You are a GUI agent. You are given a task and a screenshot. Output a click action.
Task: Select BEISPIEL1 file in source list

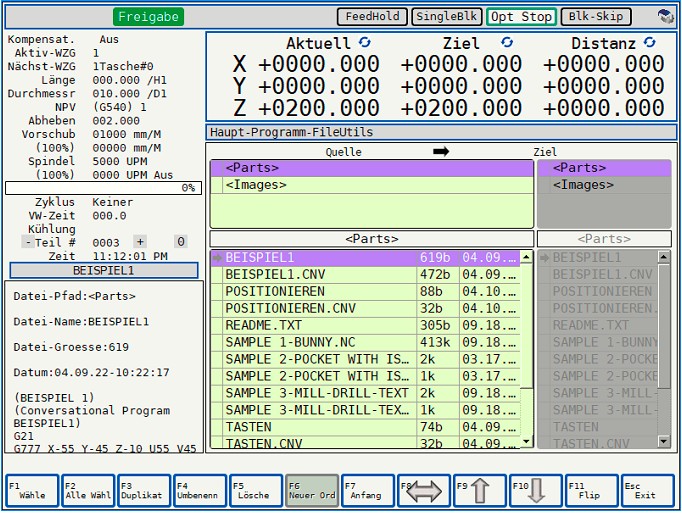pyautogui.click(x=365, y=258)
